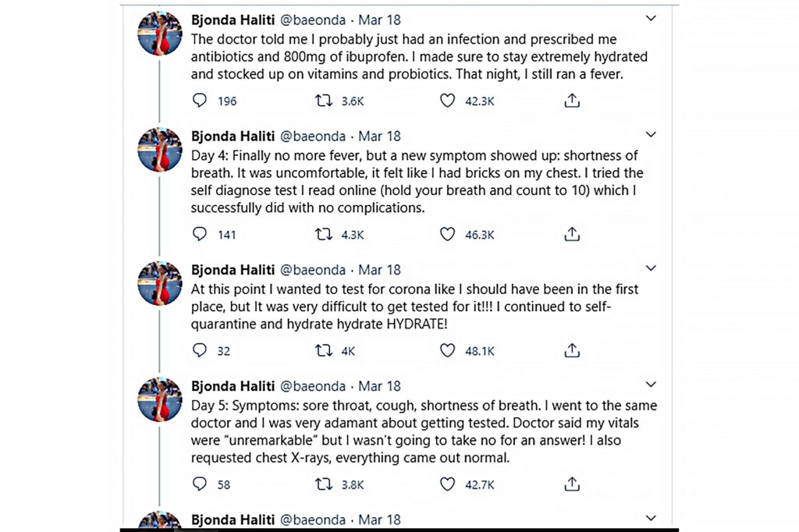Screen dimensions: 799x532
Task: Open the @baeonda handle on the Day 5 tweet
Action: point(313,386)
